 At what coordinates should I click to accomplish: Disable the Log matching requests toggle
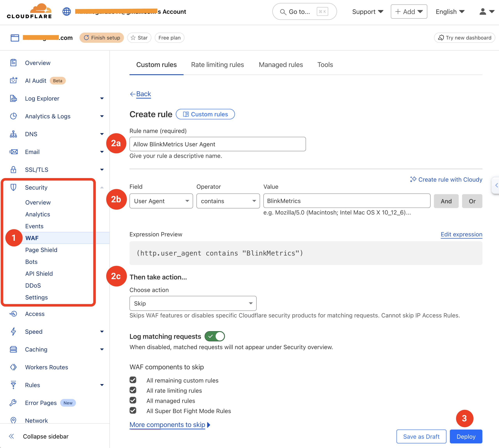point(214,336)
